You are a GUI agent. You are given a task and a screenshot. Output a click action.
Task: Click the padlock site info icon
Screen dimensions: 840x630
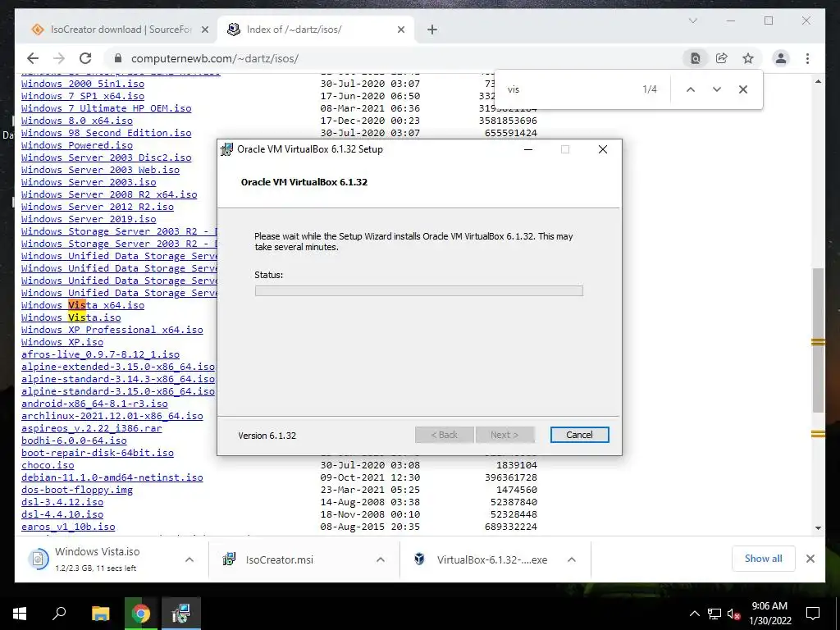pos(118,58)
